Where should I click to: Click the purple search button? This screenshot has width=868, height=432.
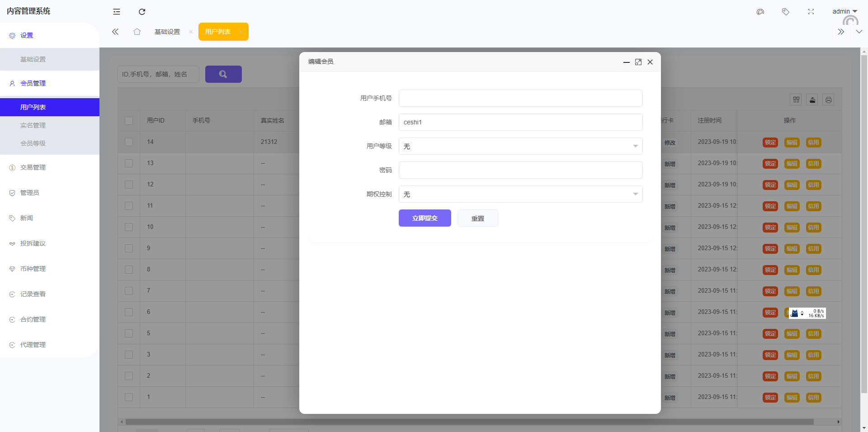click(x=223, y=74)
